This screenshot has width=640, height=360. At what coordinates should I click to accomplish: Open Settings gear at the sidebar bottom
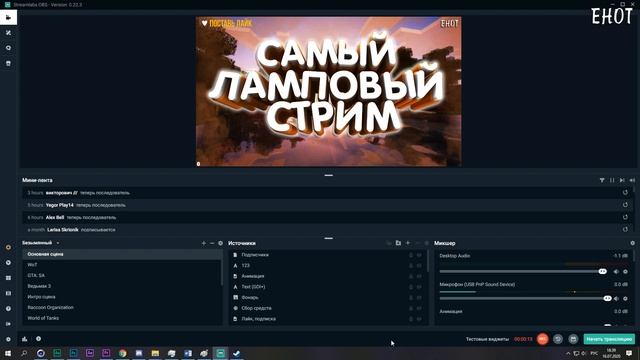tap(8, 339)
